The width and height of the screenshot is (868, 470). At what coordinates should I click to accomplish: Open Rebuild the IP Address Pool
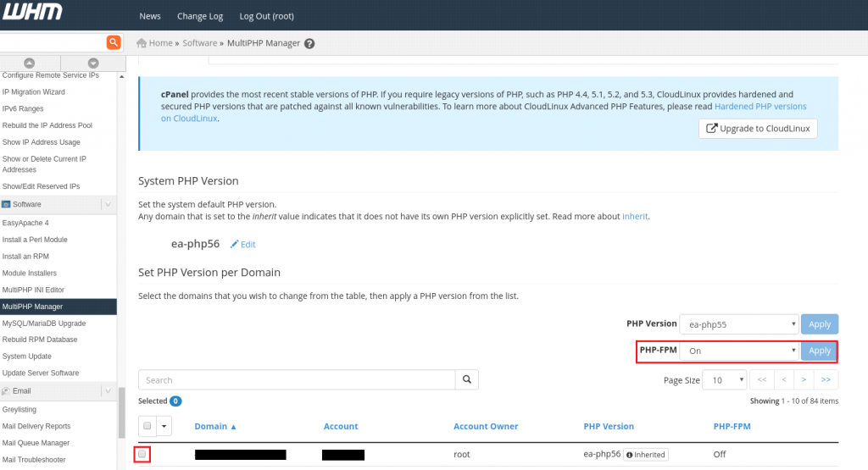pyautogui.click(x=47, y=125)
